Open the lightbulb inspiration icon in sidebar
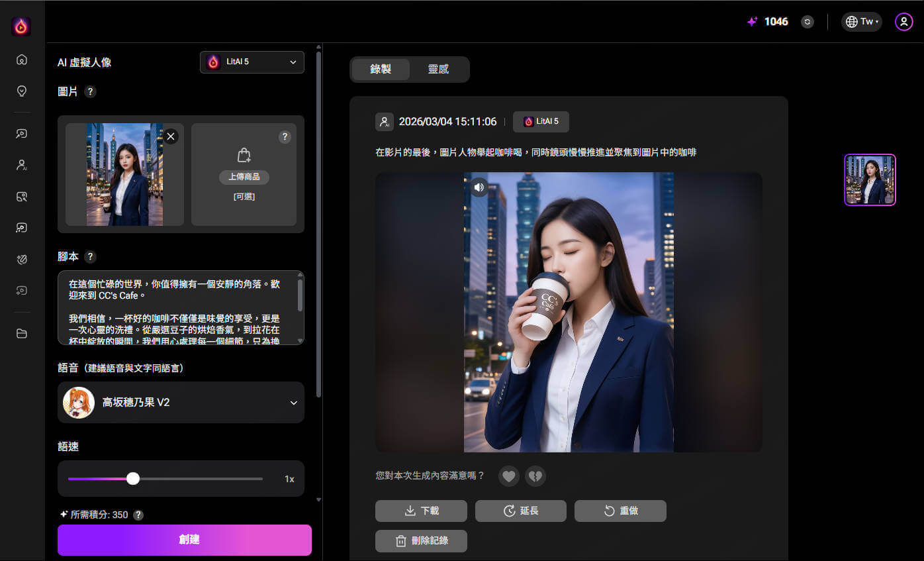The height and width of the screenshot is (561, 924). coord(22,91)
